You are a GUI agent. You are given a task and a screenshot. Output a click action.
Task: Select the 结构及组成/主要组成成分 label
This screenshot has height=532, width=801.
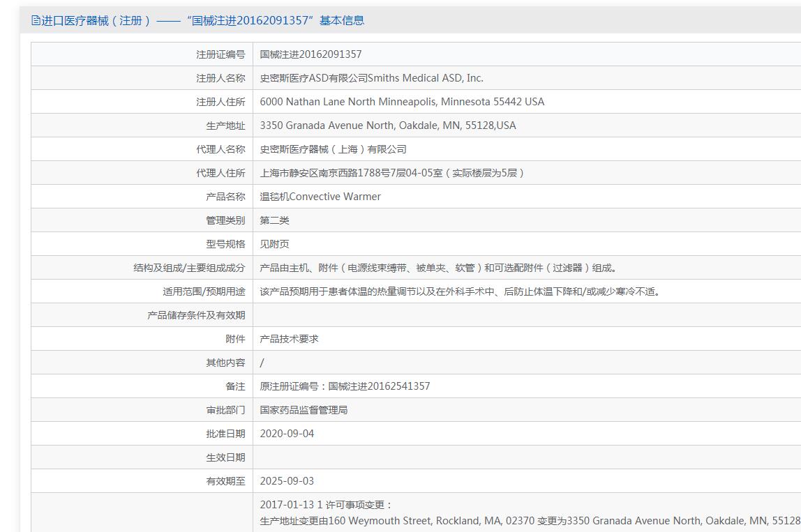click(190, 268)
